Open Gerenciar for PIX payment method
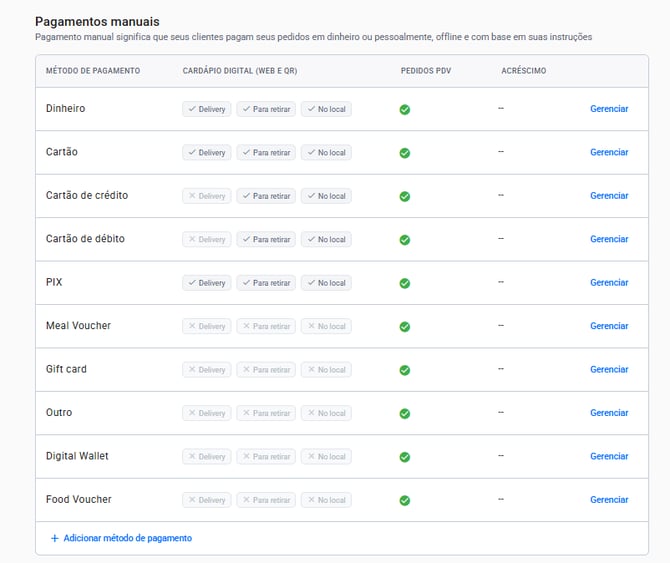The image size is (670, 563). pyautogui.click(x=609, y=282)
